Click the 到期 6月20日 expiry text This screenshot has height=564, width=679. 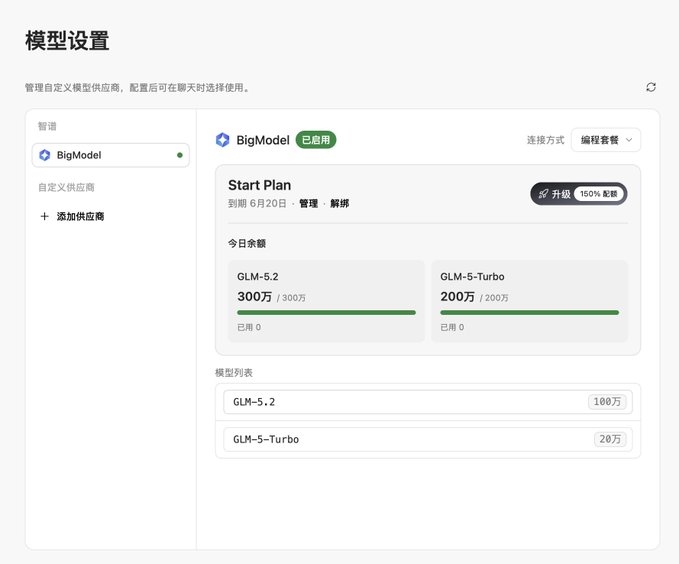(x=257, y=204)
